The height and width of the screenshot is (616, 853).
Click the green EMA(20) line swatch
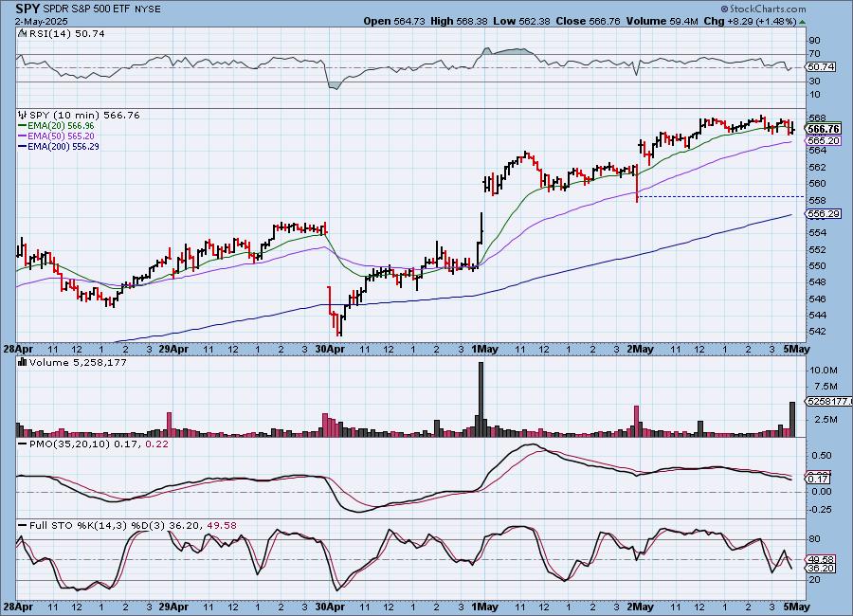(23, 126)
